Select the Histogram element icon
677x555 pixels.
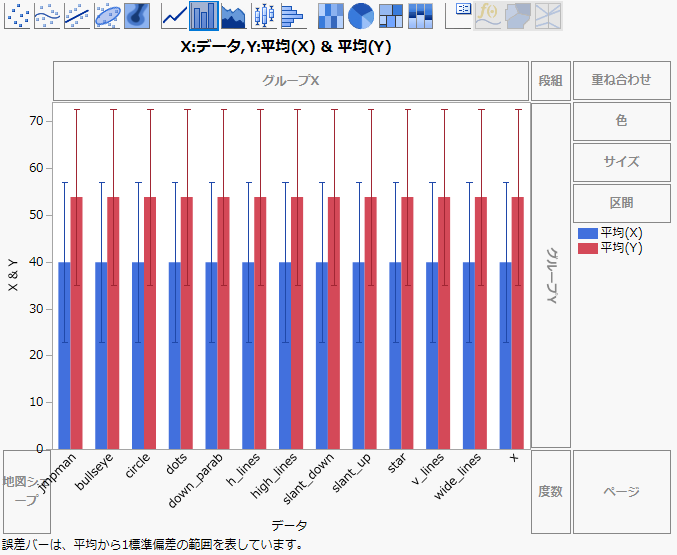pos(292,15)
